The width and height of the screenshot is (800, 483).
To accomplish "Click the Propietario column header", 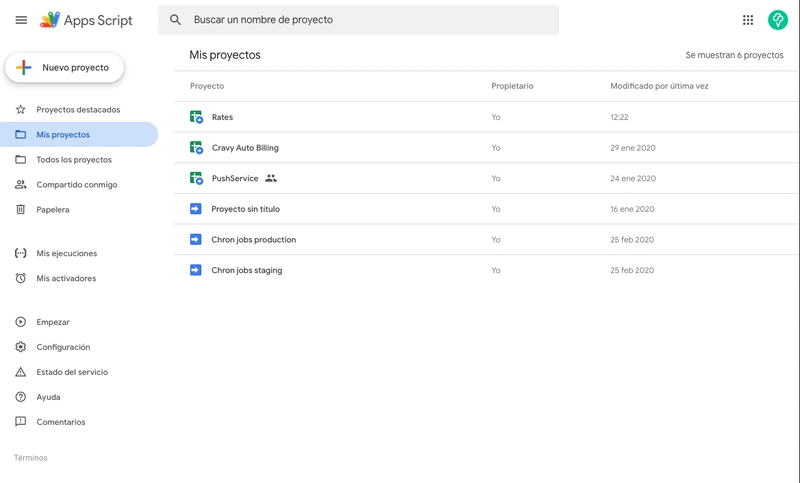I will pos(512,86).
